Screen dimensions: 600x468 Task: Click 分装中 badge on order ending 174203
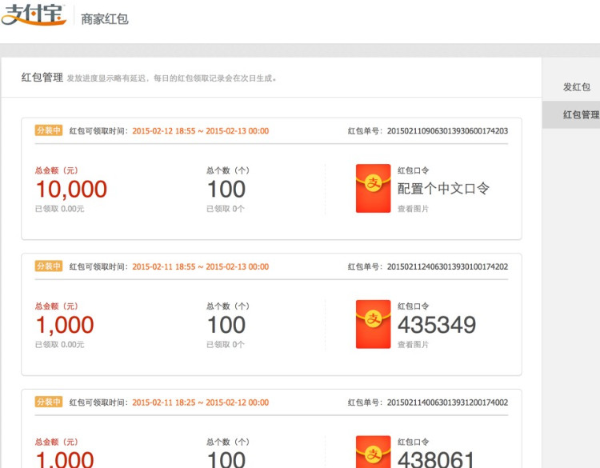[x=48, y=130]
